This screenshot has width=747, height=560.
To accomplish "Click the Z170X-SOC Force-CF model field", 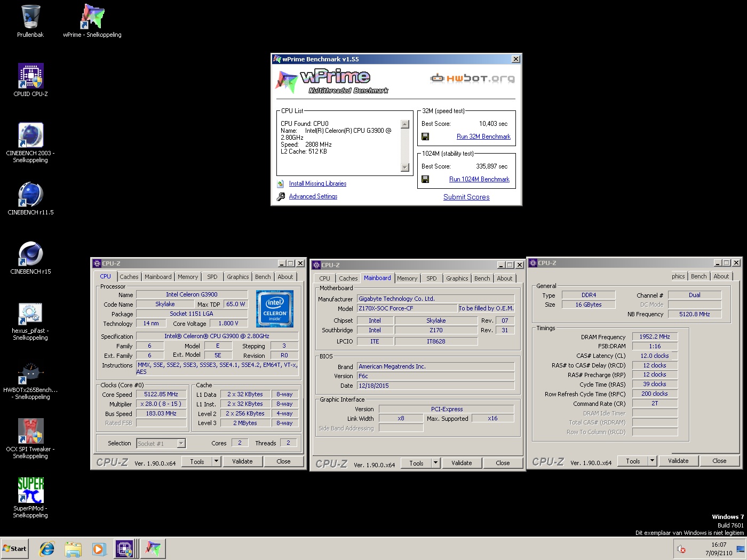I will pos(408,308).
